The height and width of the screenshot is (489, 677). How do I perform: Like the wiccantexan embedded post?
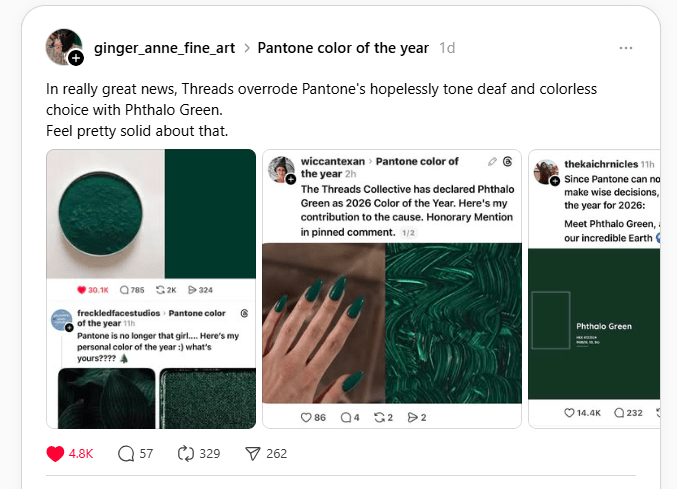(307, 417)
